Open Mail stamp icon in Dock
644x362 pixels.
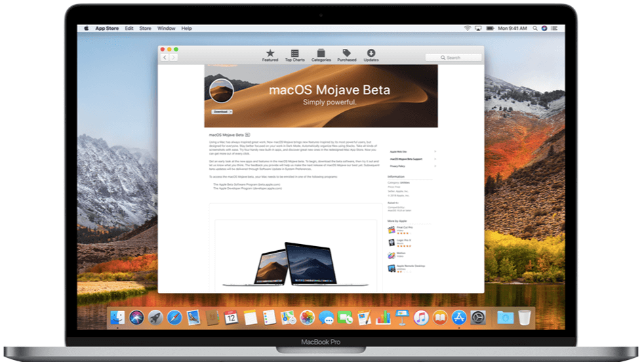193,318
